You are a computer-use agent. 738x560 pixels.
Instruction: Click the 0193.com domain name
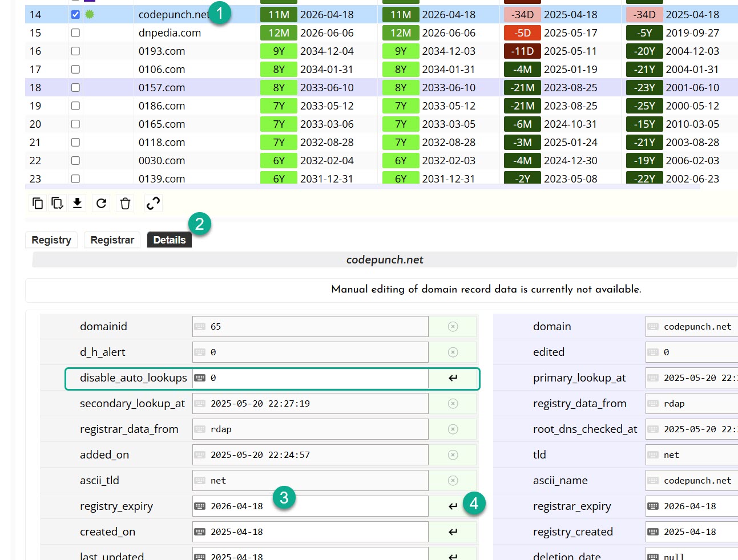[162, 51]
